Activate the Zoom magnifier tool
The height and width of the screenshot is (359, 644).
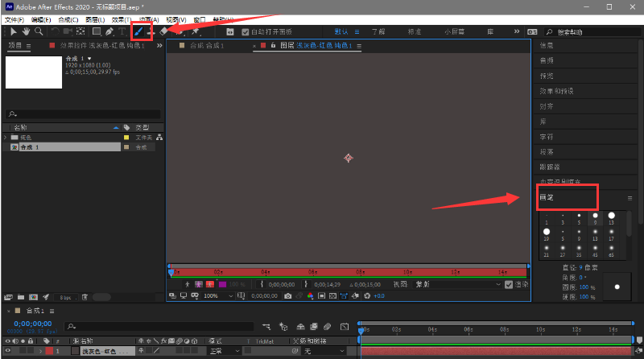[39, 31]
